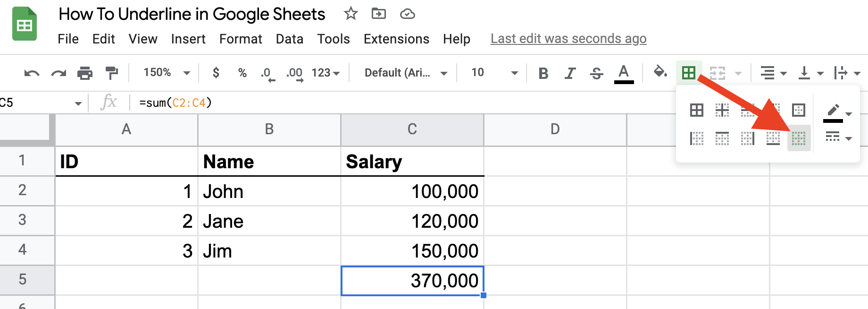This screenshot has width=868, height=309.
Task: Select the clear borders option
Action: pyautogui.click(x=799, y=138)
